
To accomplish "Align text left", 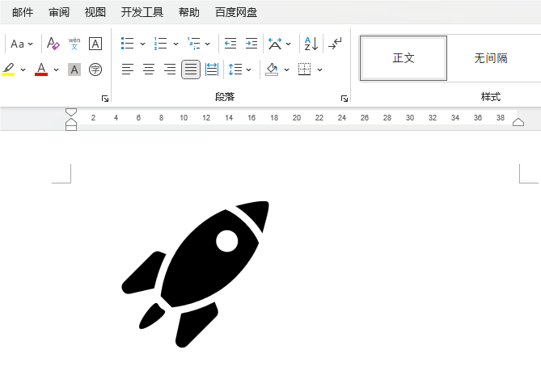I will click(x=127, y=70).
